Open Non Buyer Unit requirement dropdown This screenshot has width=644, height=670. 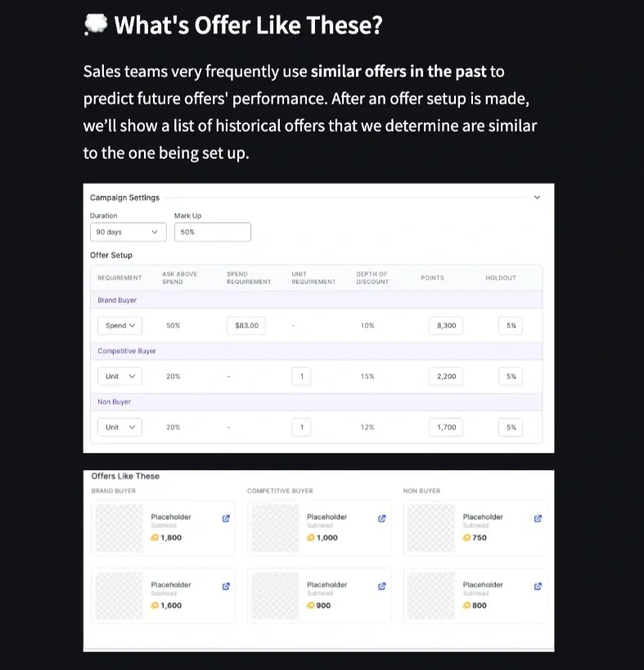(119, 427)
